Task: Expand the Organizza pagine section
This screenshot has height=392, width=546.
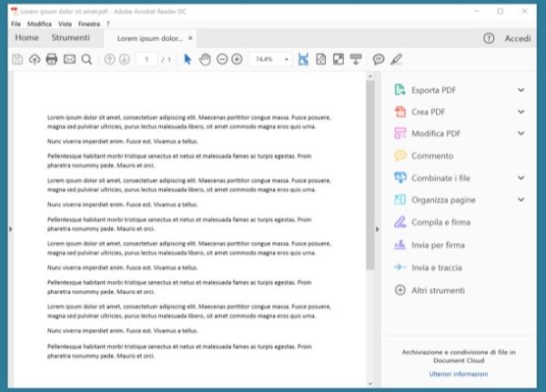Action: (521, 199)
